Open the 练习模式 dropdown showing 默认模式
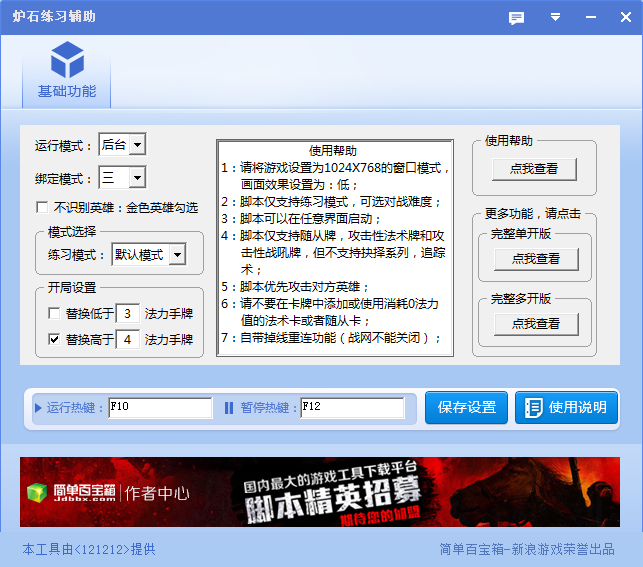Screen dimensions: 643x567 (177, 255)
